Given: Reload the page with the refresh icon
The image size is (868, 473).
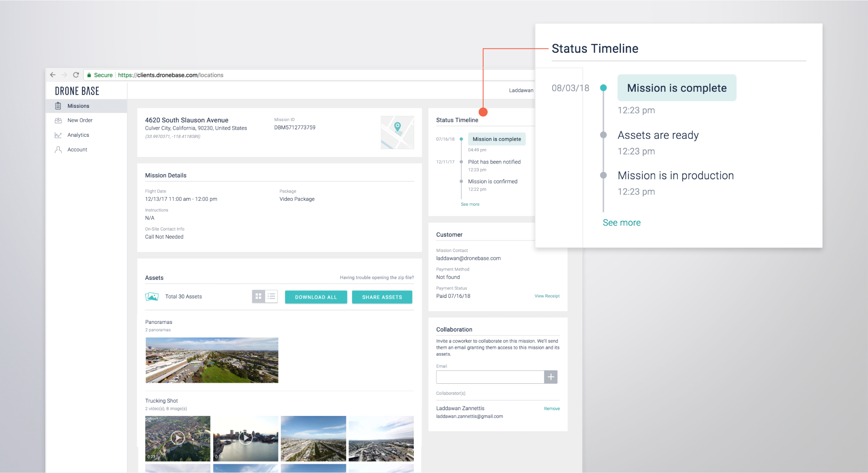Looking at the screenshot, I should tap(76, 75).
